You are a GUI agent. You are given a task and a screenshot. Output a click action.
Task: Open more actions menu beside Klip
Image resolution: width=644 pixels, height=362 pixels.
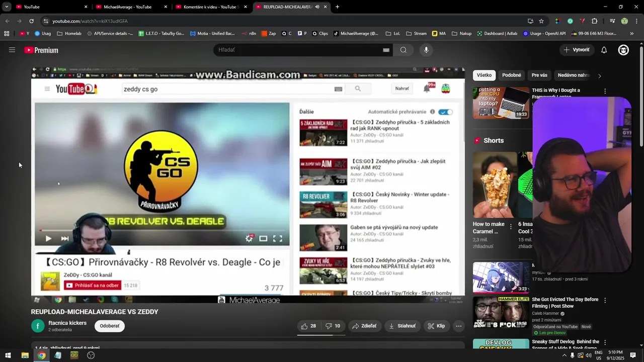(458, 326)
